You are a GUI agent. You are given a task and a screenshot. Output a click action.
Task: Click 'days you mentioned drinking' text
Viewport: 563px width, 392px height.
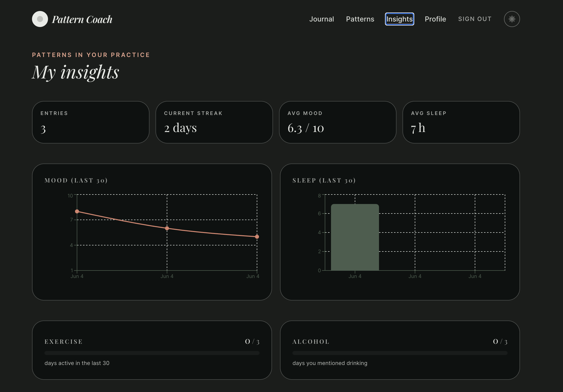(330, 363)
